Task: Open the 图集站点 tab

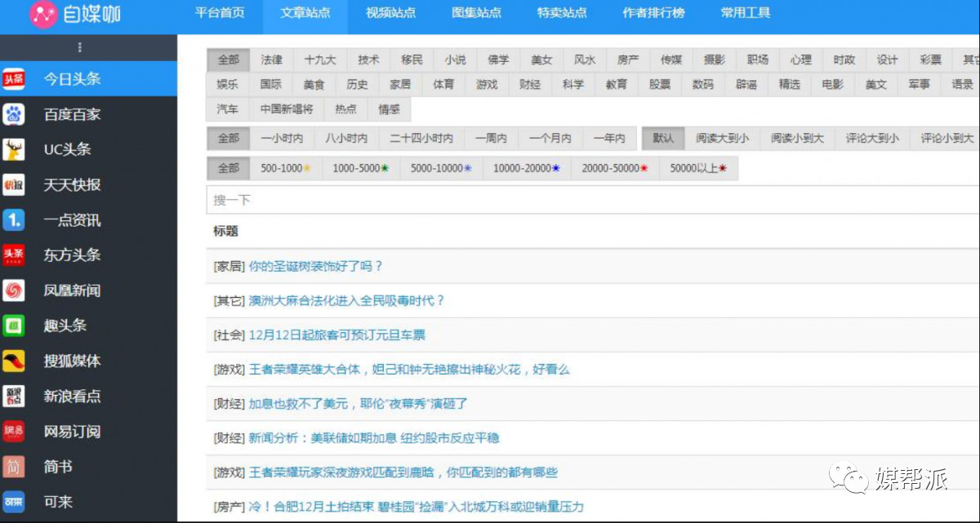Action: (x=476, y=13)
